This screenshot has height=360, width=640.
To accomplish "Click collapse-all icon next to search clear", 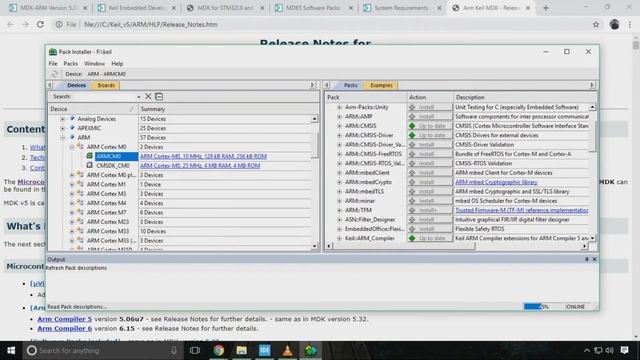I will click(159, 96).
